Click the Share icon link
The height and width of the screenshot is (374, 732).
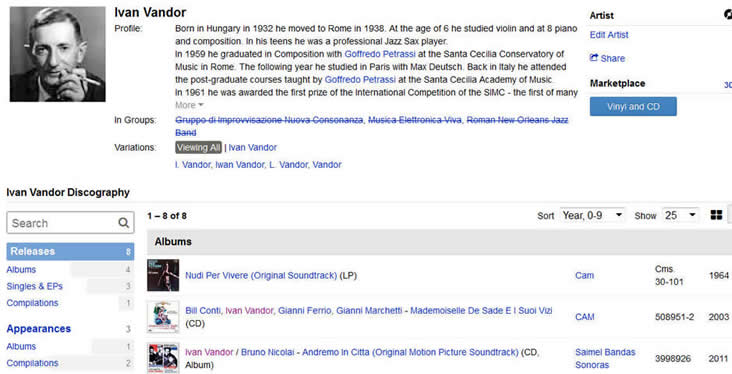pyautogui.click(x=607, y=58)
